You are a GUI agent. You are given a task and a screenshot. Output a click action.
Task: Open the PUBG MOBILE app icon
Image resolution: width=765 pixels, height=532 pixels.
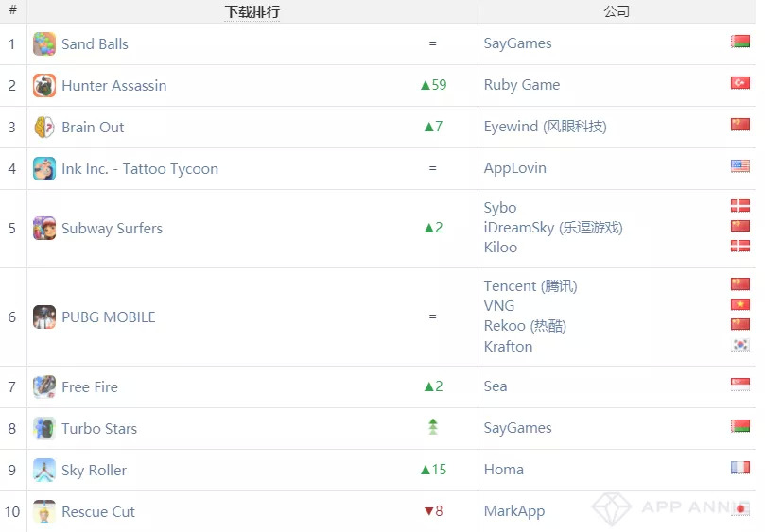tap(44, 317)
